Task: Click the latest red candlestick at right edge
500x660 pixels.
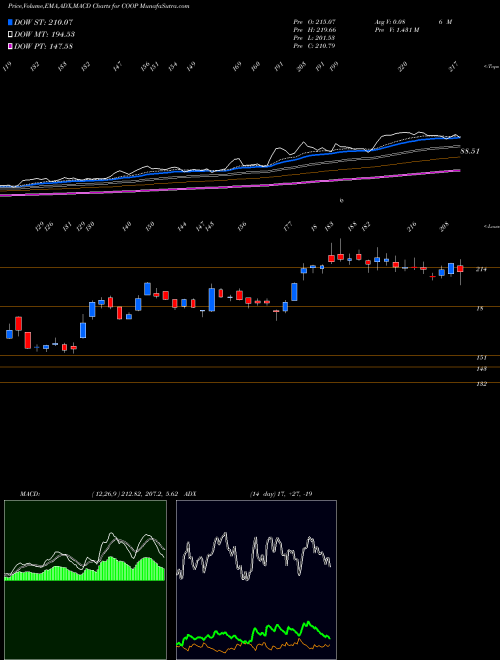Action: click(x=460, y=269)
